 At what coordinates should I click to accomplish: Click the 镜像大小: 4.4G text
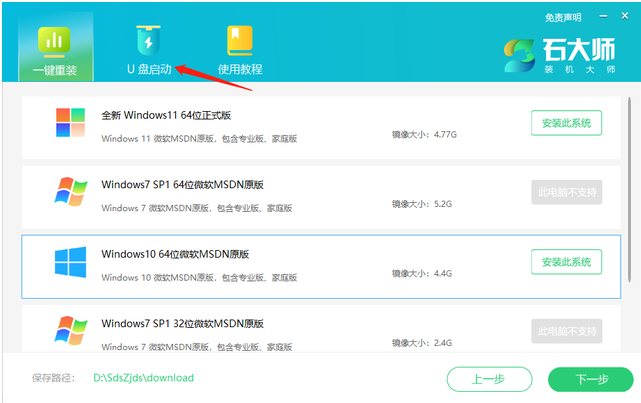(x=422, y=273)
